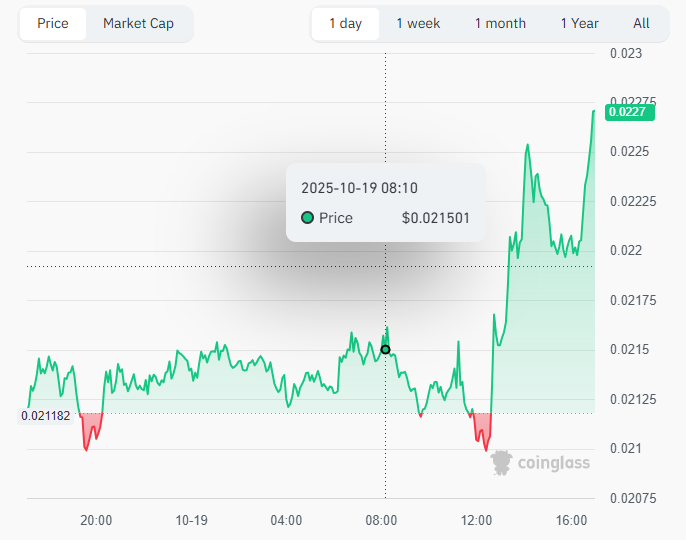Click the 08:00 x-axis label
Image resolution: width=686 pixels, height=540 pixels.
click(382, 520)
